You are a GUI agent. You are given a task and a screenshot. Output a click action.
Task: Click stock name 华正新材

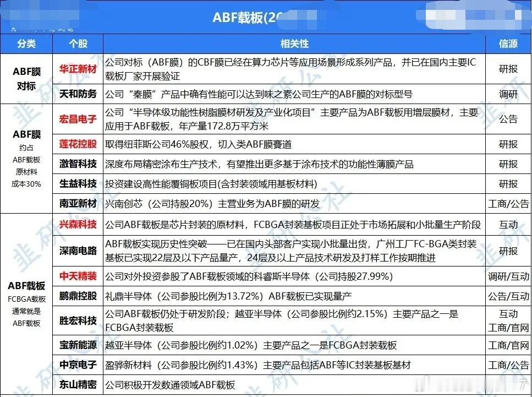point(78,69)
